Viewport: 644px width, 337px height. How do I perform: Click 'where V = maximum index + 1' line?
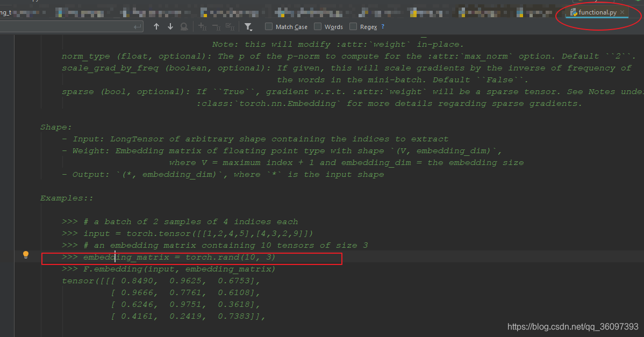pos(346,162)
